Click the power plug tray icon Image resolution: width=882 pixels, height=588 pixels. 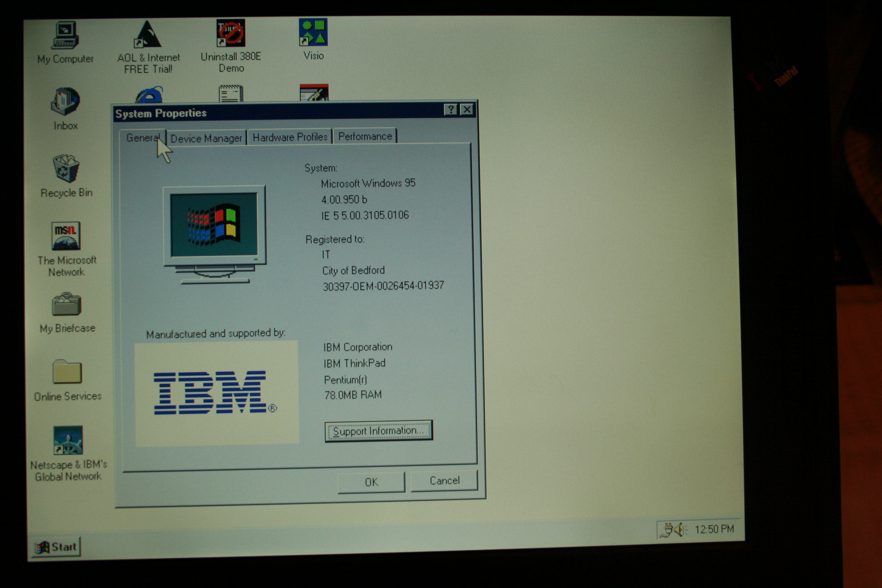pos(666,531)
